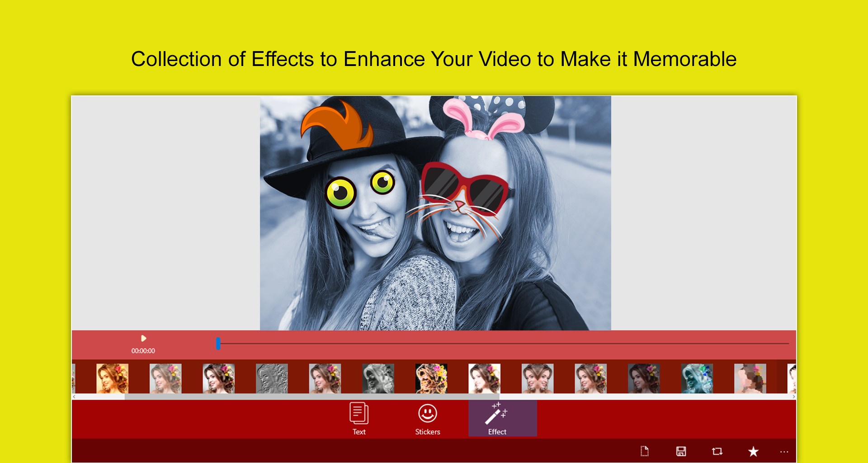Select the pink bunny ears sticker

click(484, 119)
